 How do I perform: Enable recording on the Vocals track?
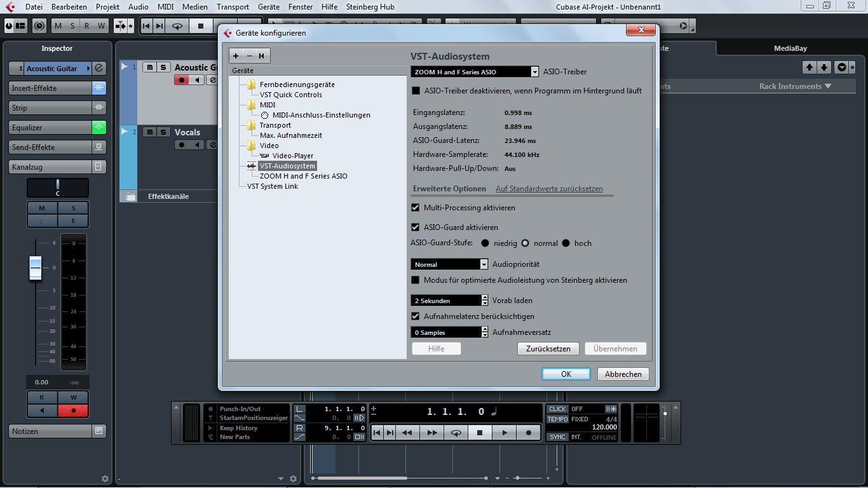tap(182, 145)
